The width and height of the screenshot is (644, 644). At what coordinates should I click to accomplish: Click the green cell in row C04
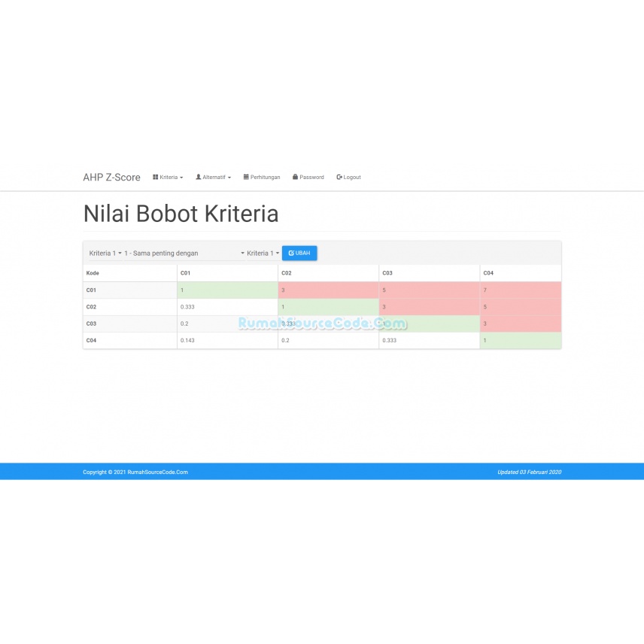[521, 340]
